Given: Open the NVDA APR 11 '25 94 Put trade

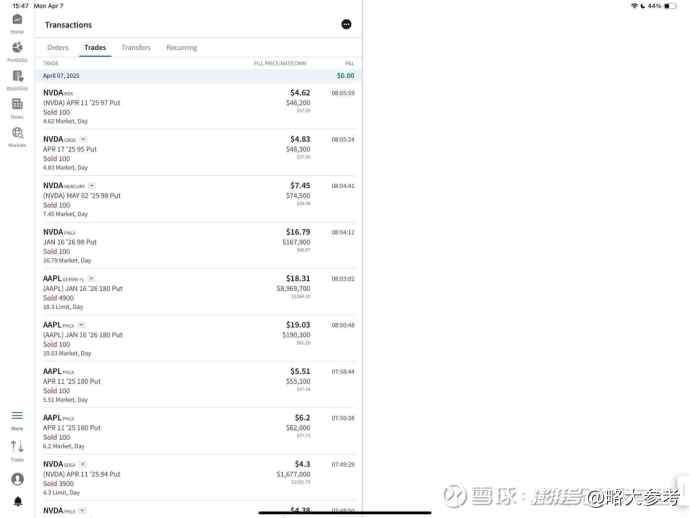Looking at the screenshot, I should pyautogui.click(x=198, y=478).
